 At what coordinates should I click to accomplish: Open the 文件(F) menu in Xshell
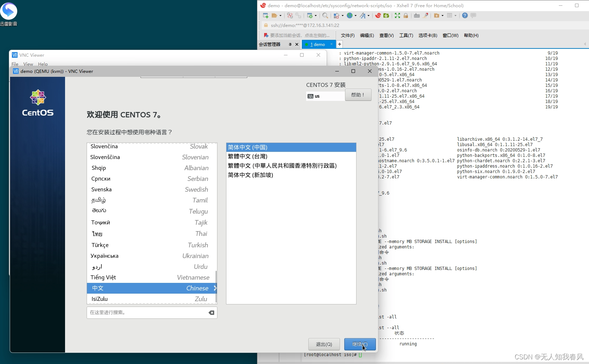click(348, 35)
